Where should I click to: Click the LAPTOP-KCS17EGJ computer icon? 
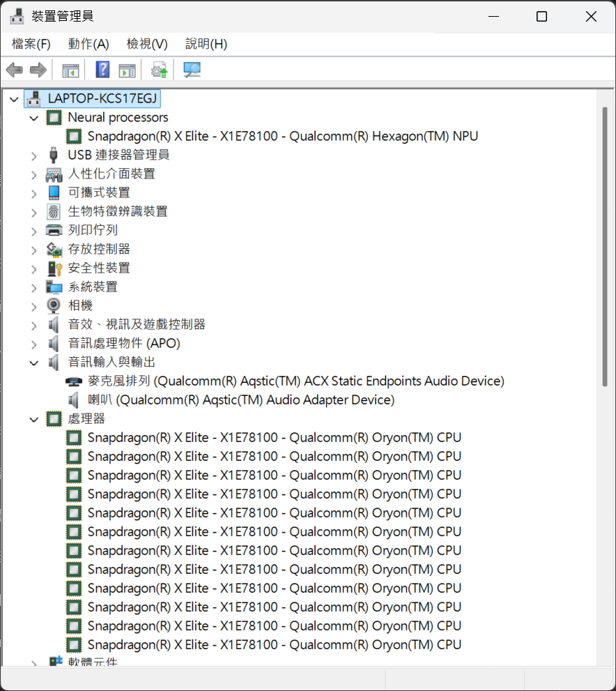[x=33, y=99]
